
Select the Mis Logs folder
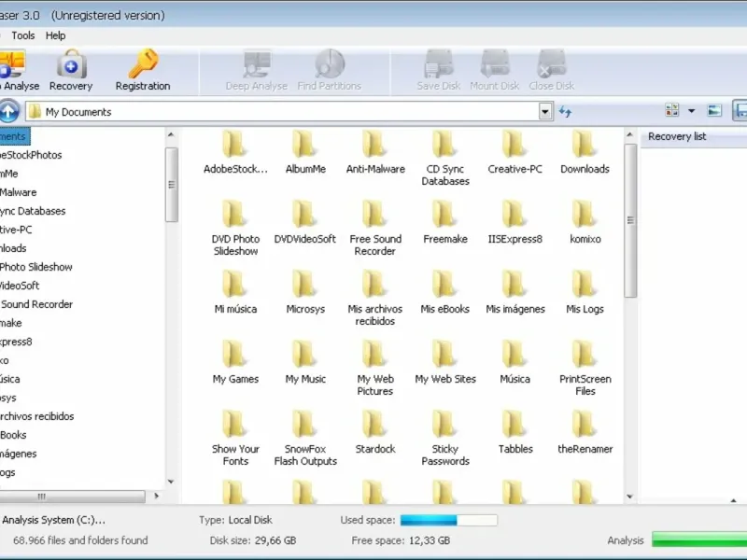click(585, 292)
